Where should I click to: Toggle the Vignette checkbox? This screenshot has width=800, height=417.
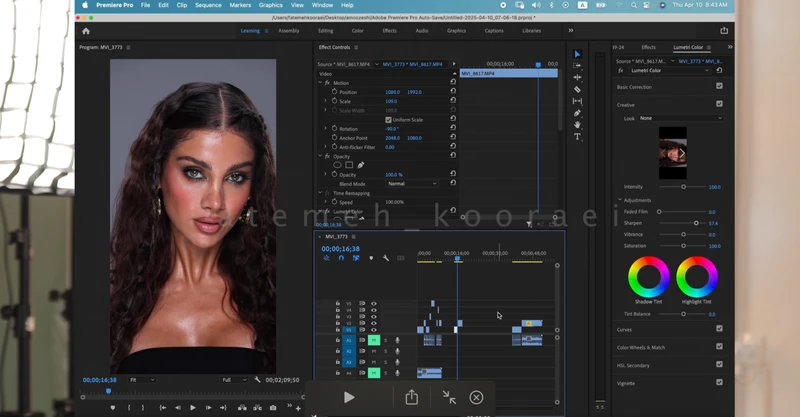point(719,382)
